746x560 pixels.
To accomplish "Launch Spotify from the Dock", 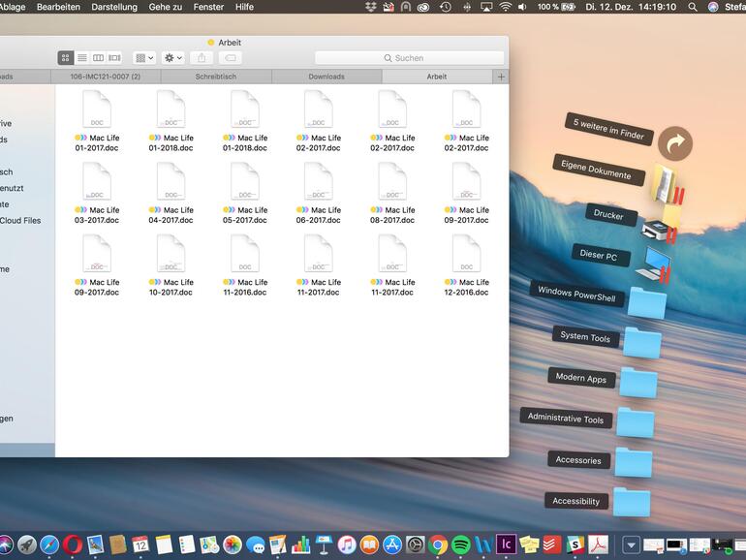I will [460, 544].
